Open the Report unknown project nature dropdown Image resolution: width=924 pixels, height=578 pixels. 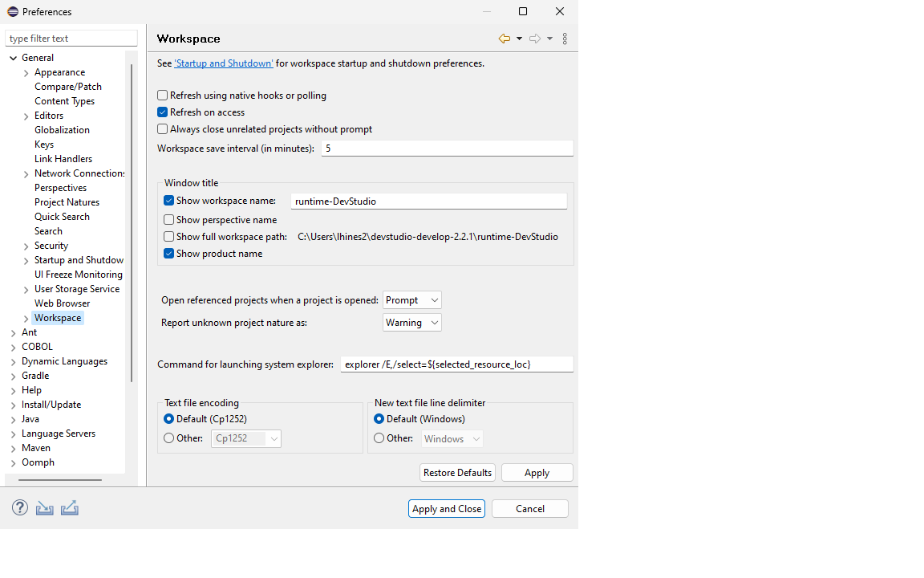click(412, 323)
